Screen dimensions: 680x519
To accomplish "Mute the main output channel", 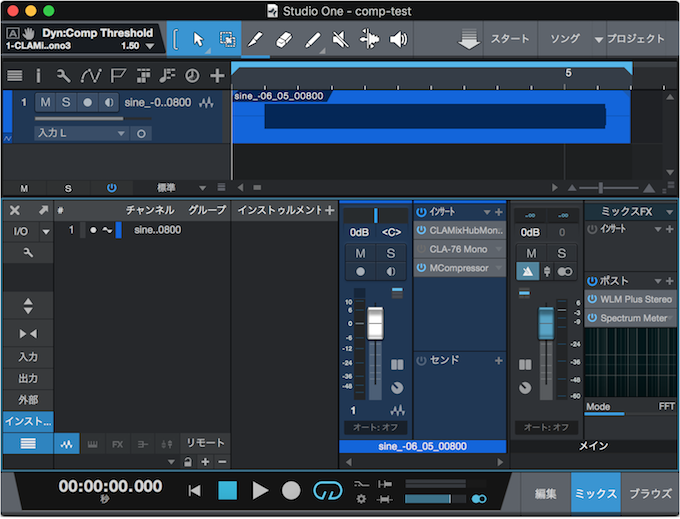I will click(531, 253).
